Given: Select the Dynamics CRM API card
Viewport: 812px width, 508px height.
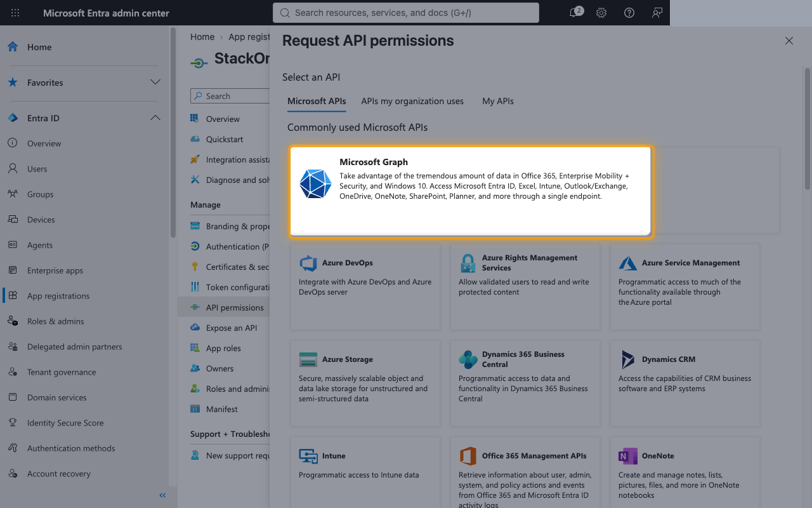Looking at the screenshot, I should (x=685, y=384).
